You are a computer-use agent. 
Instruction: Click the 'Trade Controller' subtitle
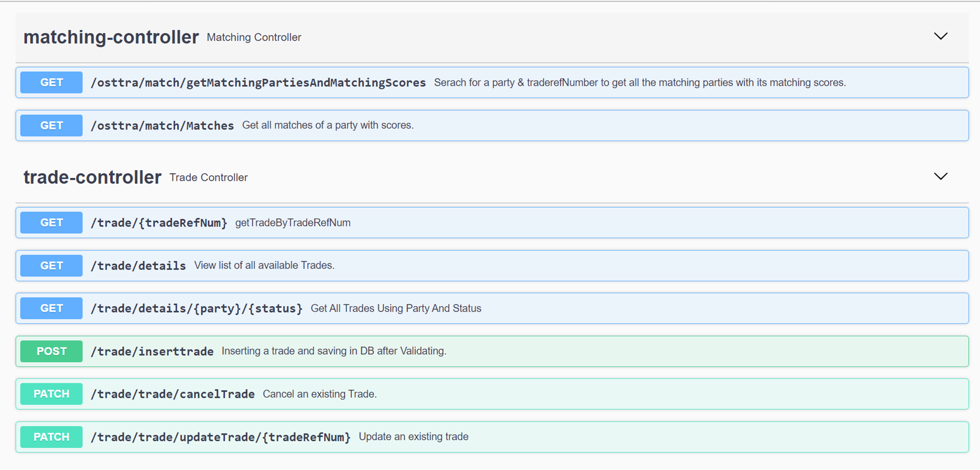pos(208,178)
